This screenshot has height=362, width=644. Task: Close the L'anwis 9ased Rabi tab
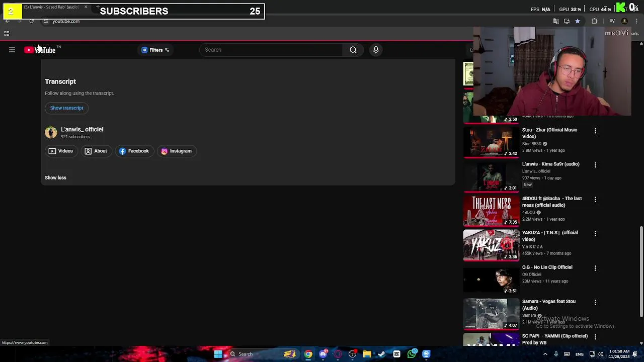tap(86, 7)
